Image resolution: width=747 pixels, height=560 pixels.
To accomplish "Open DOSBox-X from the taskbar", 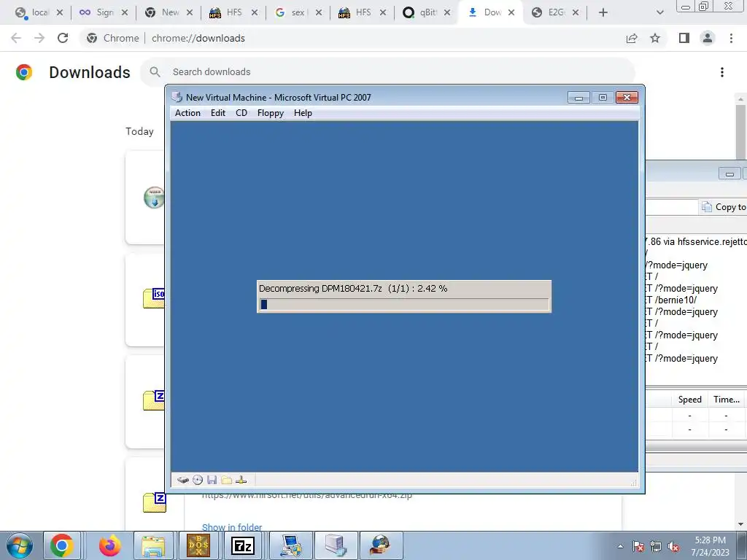I will (x=198, y=545).
